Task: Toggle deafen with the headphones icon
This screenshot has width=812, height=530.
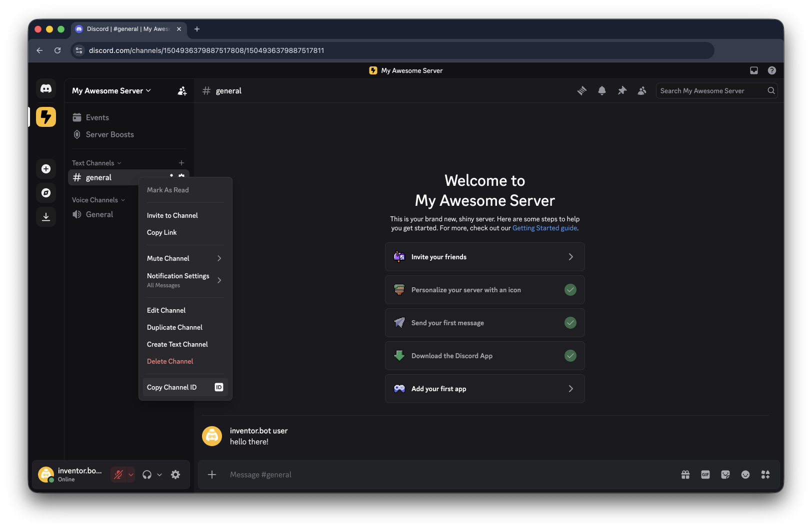Action: point(147,475)
